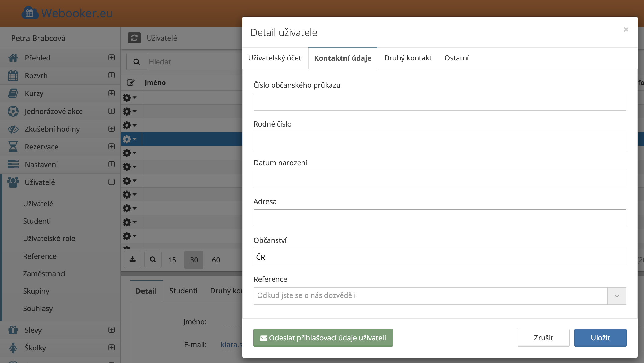Click the Rezervace hourglass icon
644x363 pixels.
click(x=13, y=147)
